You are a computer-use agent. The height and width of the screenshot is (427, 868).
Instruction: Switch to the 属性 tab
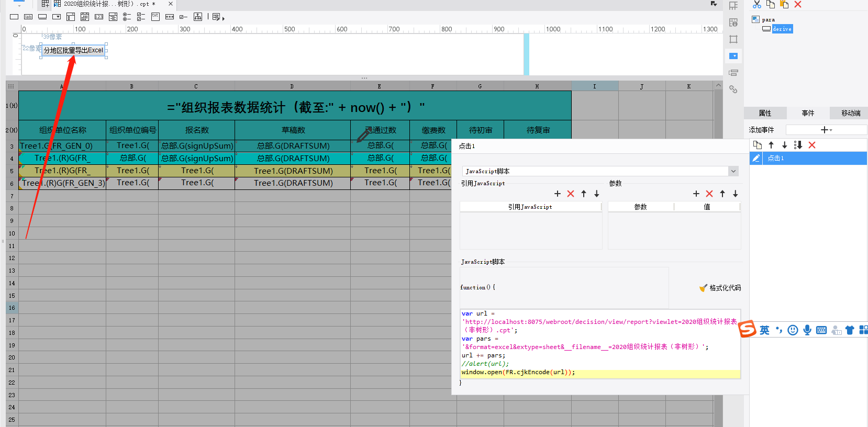pyautogui.click(x=765, y=113)
